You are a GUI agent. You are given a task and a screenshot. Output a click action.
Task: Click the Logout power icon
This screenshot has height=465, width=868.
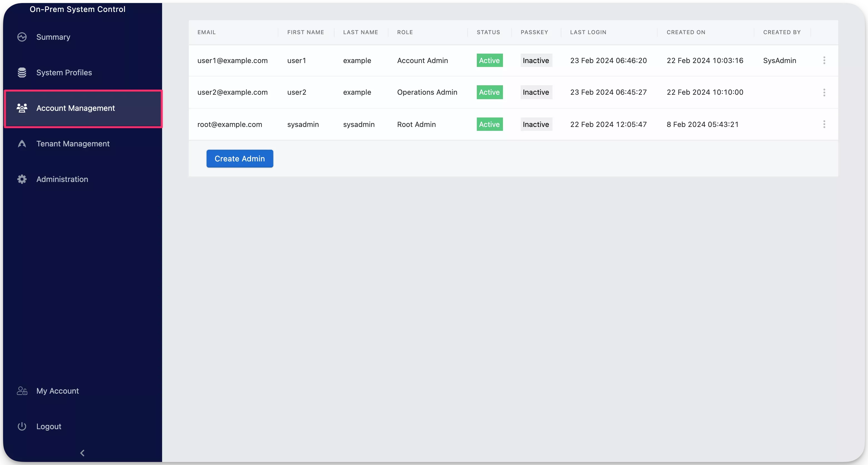[x=22, y=426]
